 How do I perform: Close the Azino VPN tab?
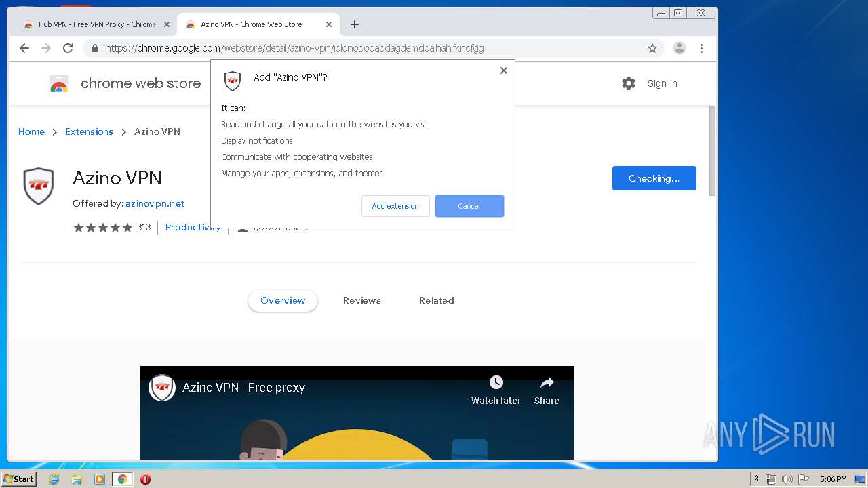328,24
